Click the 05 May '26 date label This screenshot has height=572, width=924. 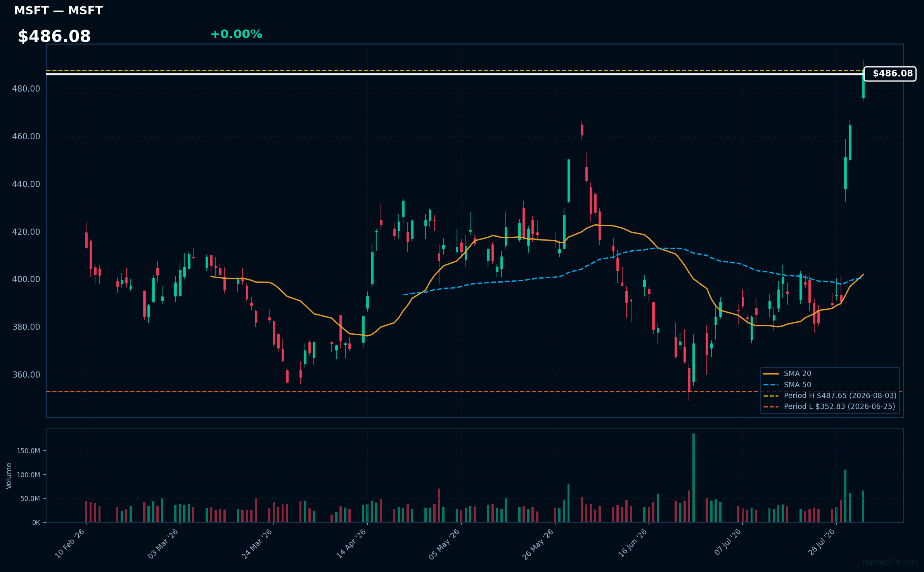(x=445, y=544)
